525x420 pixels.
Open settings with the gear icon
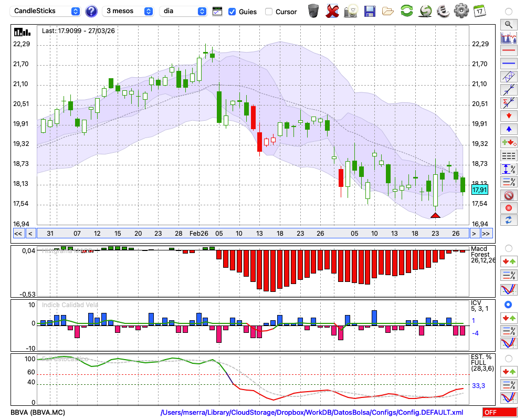(461, 10)
